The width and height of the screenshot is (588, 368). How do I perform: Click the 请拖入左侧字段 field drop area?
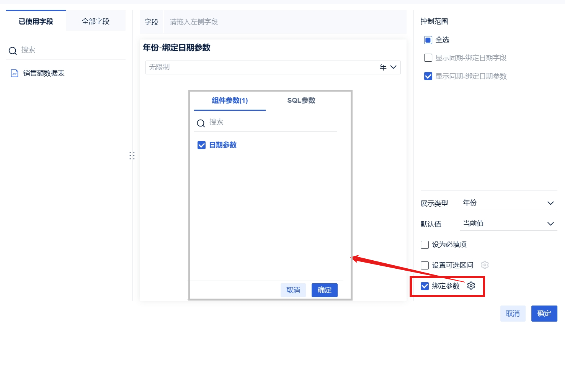point(285,22)
